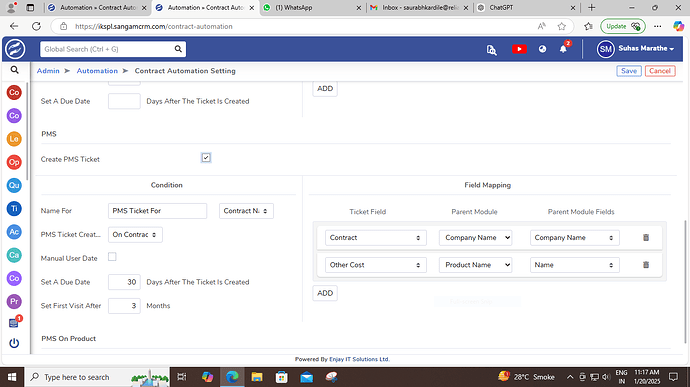Screen dimensions: 690x387
Task: Switch to the WhatsApp browser tab
Action: [312, 7]
